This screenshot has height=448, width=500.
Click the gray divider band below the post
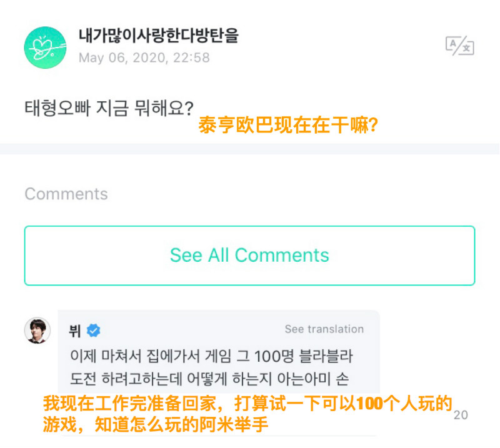click(x=250, y=149)
